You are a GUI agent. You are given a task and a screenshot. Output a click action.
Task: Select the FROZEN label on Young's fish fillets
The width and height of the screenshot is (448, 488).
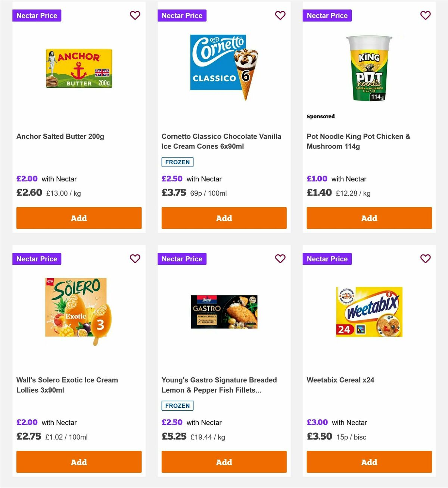(177, 405)
